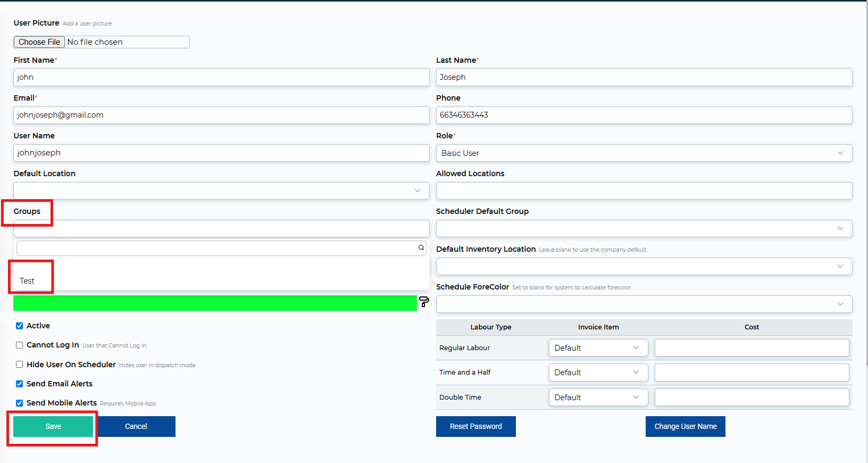Open Time and a Half invoice dropdown
This screenshot has width=868, height=463.
click(x=598, y=373)
